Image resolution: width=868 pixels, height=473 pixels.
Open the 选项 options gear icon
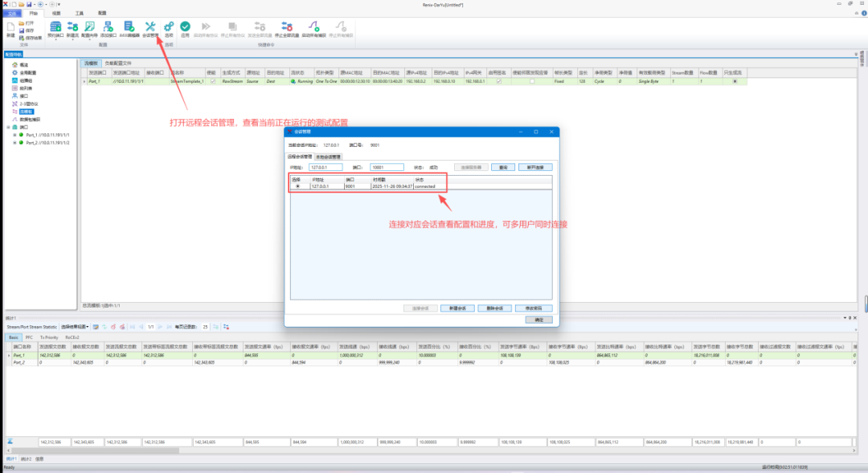[x=169, y=27]
